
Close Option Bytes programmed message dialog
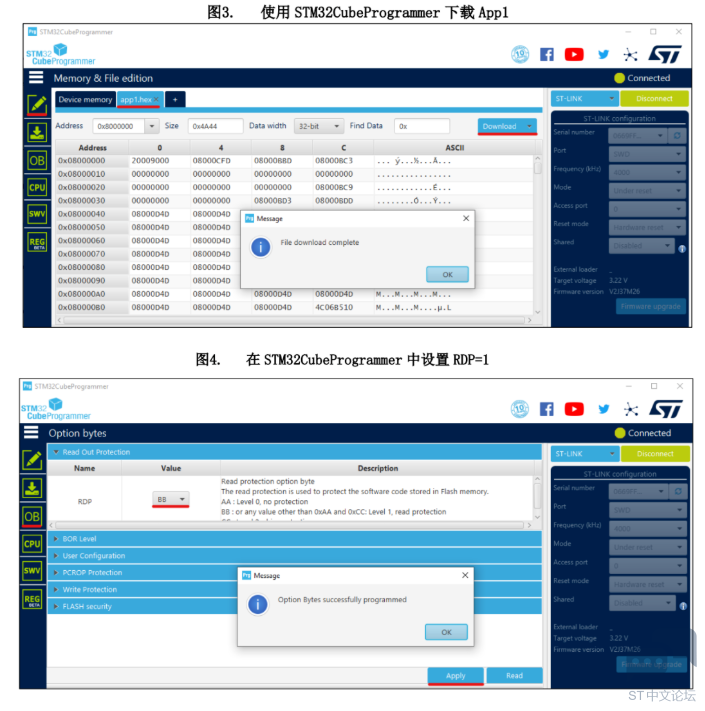pyautogui.click(x=465, y=575)
